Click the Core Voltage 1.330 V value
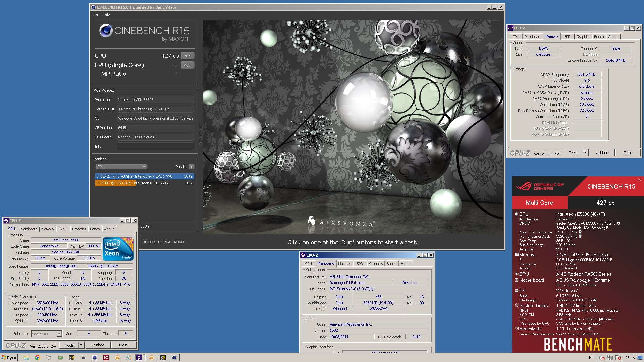This screenshot has width=644, height=362. pyautogui.click(x=89, y=258)
